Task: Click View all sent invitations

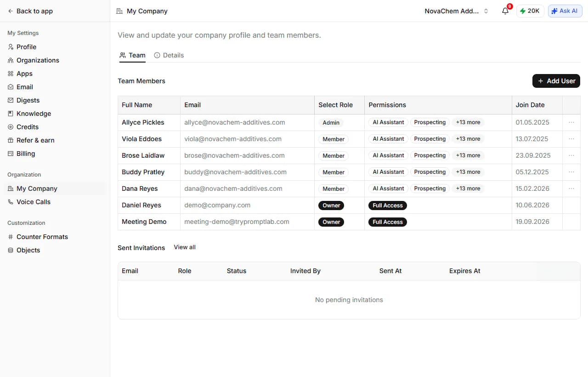Action: (185, 247)
